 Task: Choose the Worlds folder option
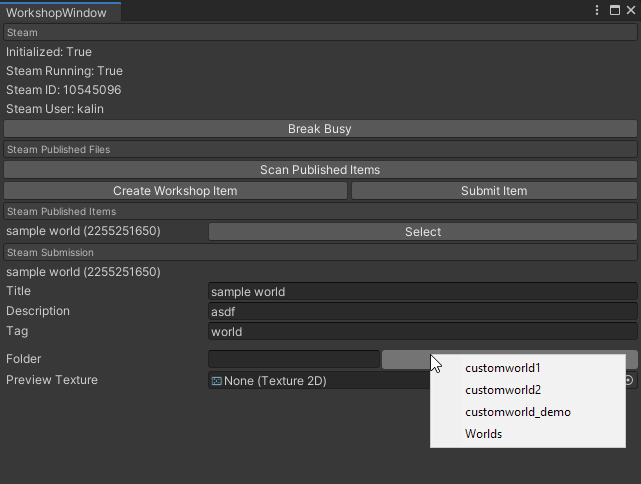(483, 434)
